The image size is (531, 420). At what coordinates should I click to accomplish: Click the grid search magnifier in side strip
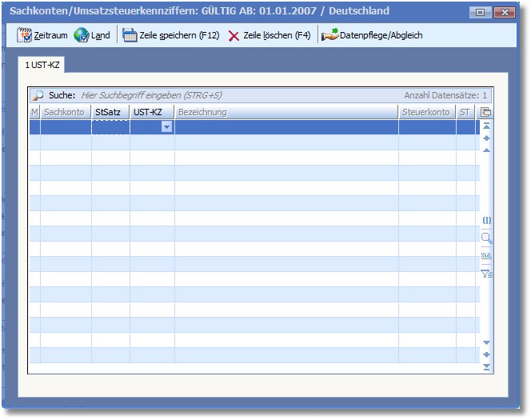point(486,238)
